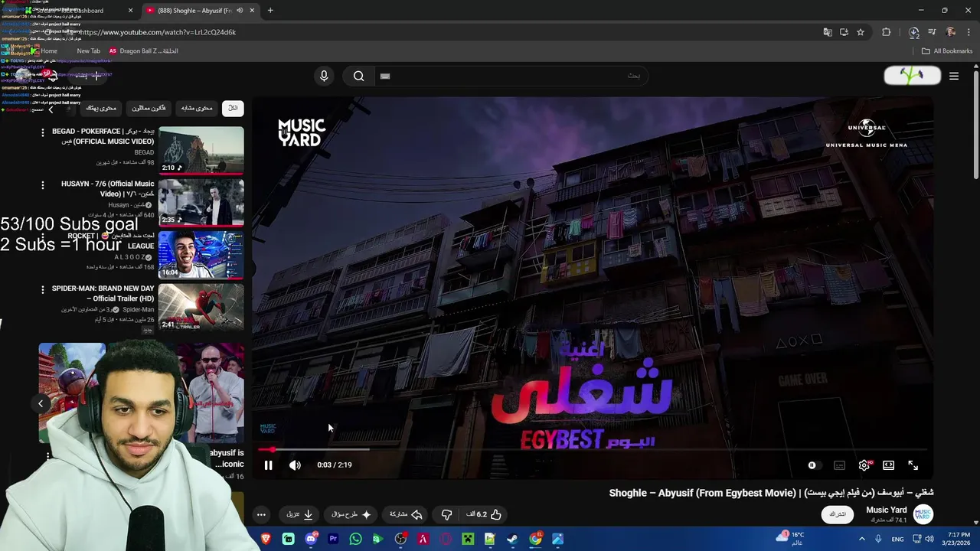Mute the tab via the Shoghle tab speaker icon
Screen dimensions: 980x551
pyautogui.click(x=240, y=11)
